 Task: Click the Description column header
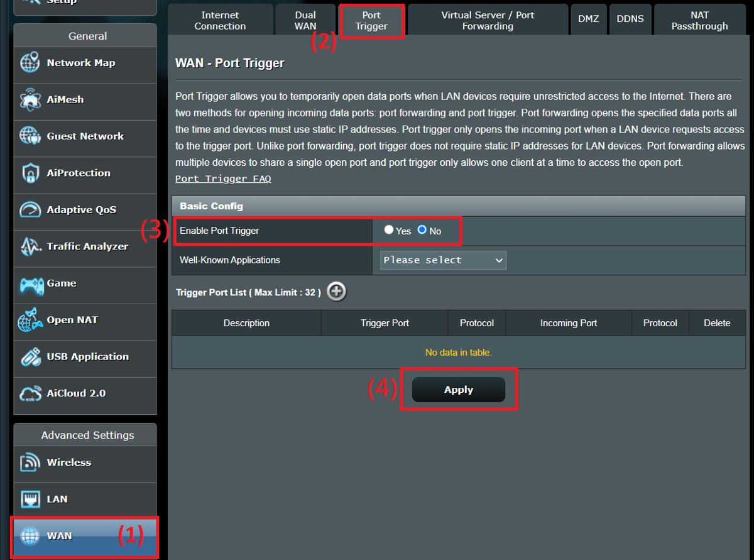click(x=246, y=323)
